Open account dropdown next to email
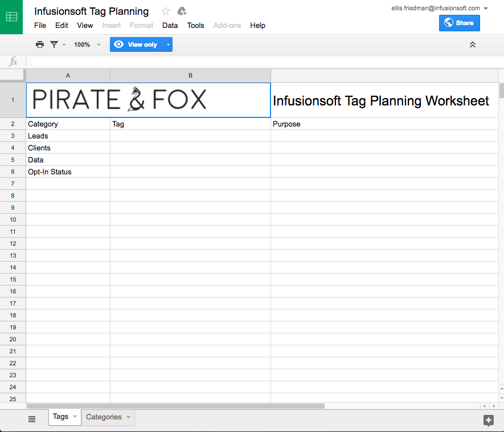The image size is (504, 432). click(x=486, y=9)
